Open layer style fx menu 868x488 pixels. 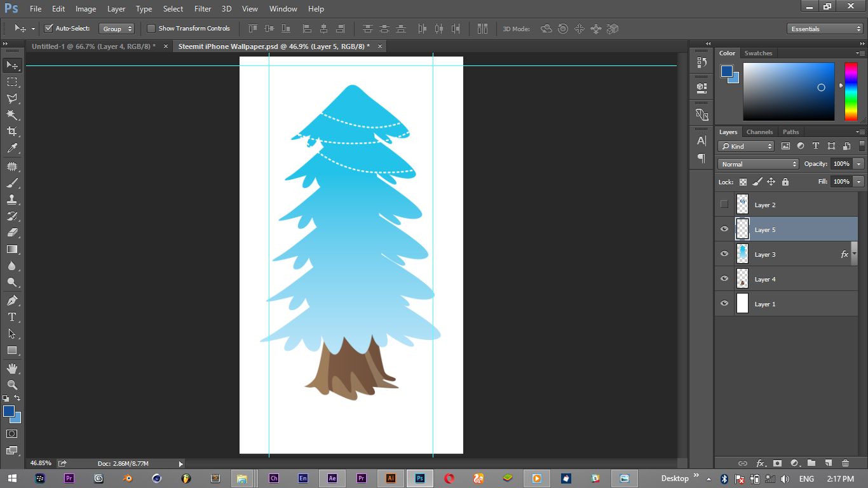(760, 463)
